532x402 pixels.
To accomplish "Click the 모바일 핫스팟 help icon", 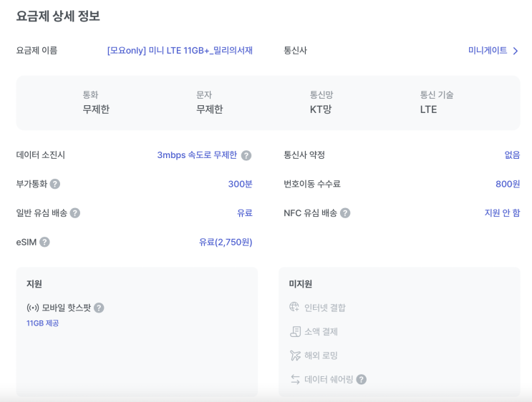I will 99,308.
